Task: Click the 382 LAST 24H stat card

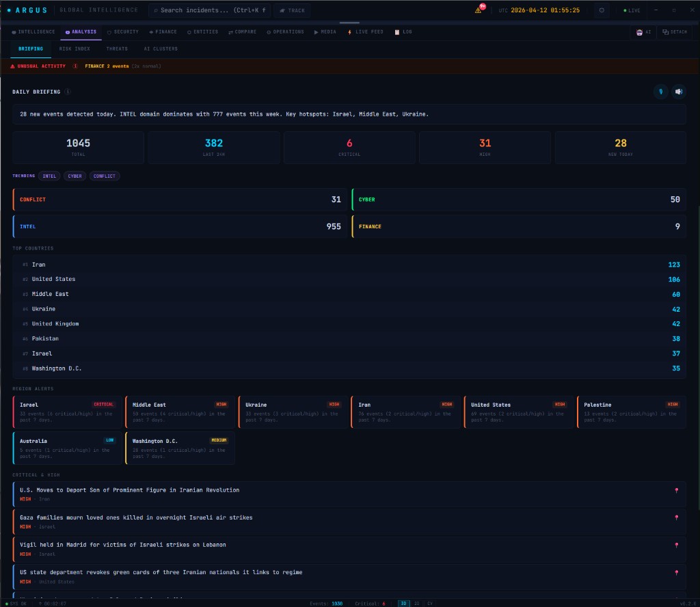Action: pyautogui.click(x=214, y=148)
